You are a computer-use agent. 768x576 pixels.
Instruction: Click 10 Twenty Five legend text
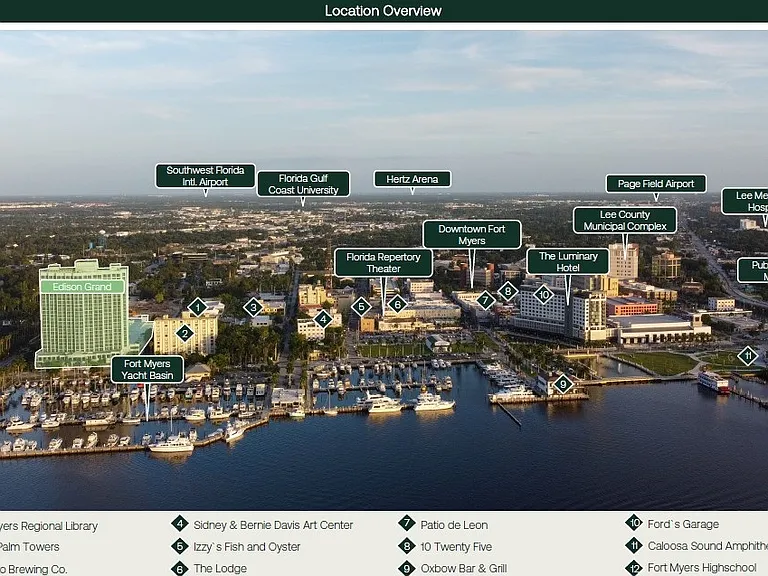click(x=456, y=547)
